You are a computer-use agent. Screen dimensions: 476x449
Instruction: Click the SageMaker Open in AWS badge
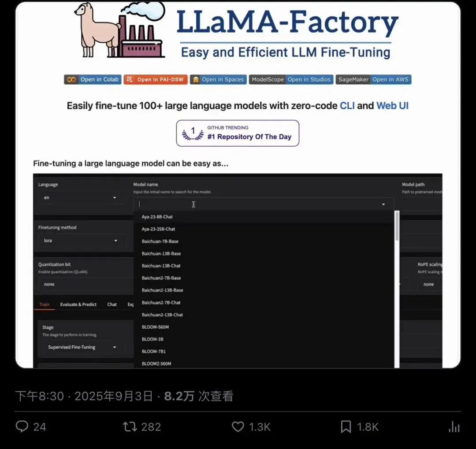(x=373, y=80)
